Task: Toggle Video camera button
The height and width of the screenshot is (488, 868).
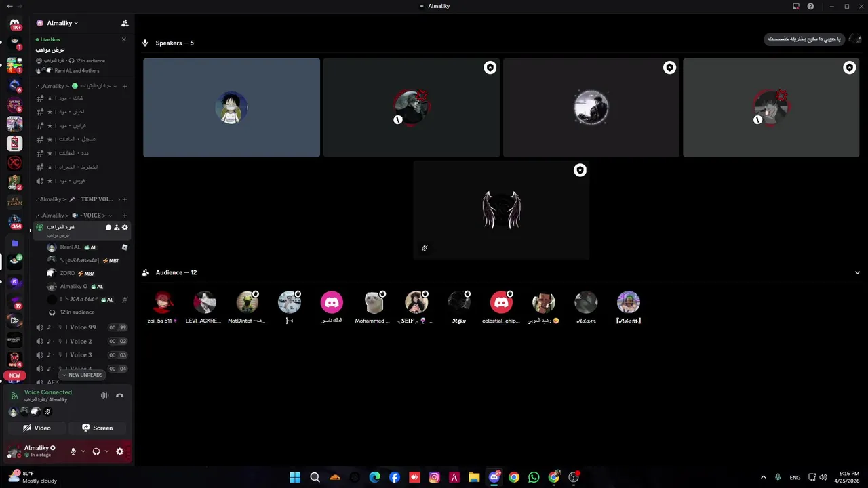Action: coord(37,428)
